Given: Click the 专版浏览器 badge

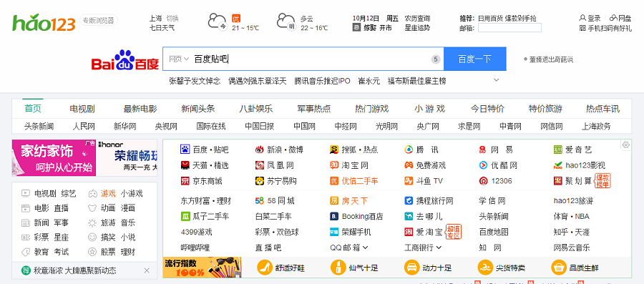Looking at the screenshot, I should tap(99, 20).
